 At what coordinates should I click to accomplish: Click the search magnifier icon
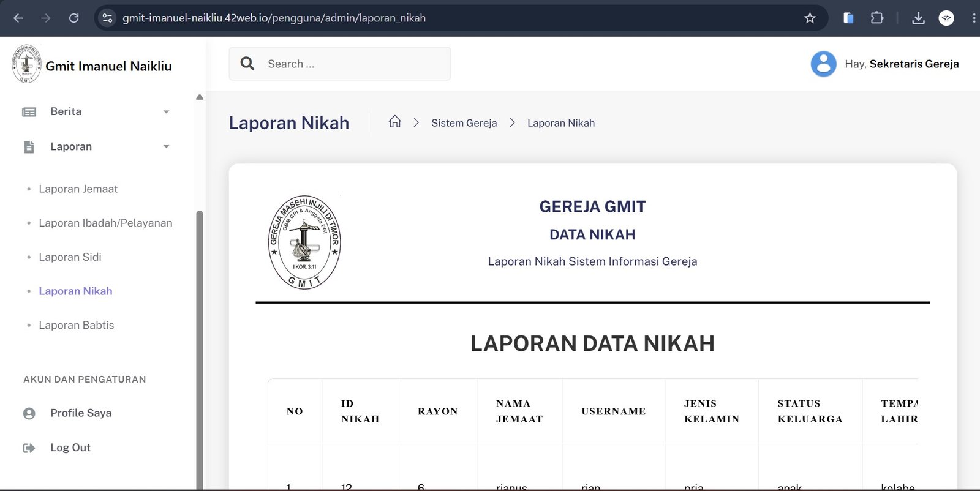point(247,64)
